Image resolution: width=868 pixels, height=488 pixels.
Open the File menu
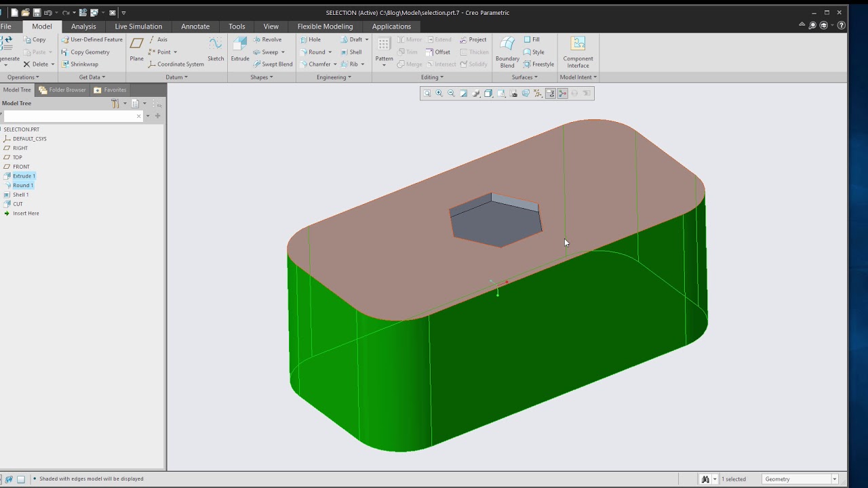pos(6,26)
